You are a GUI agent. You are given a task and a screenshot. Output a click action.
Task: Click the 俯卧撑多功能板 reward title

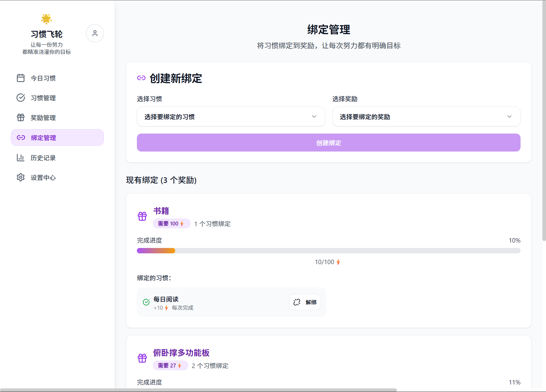coord(181,353)
